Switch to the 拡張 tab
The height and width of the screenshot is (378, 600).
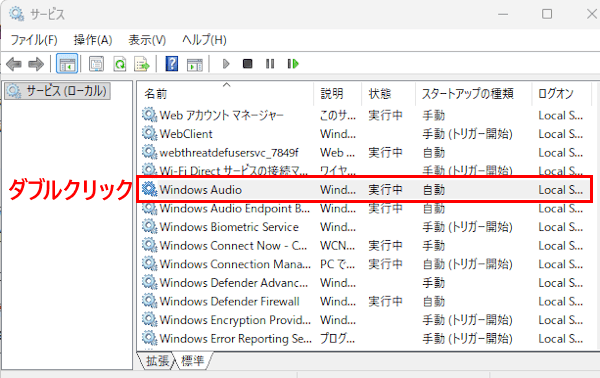[x=157, y=360]
